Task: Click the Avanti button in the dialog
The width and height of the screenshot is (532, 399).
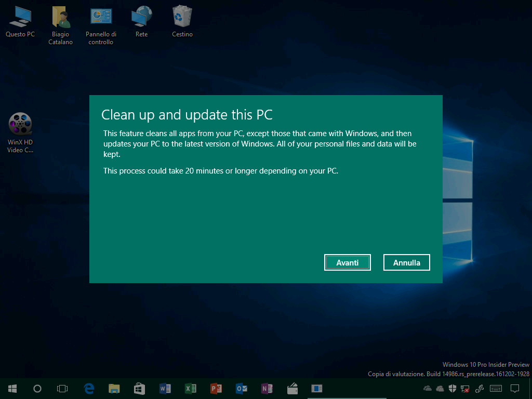Action: (x=347, y=262)
